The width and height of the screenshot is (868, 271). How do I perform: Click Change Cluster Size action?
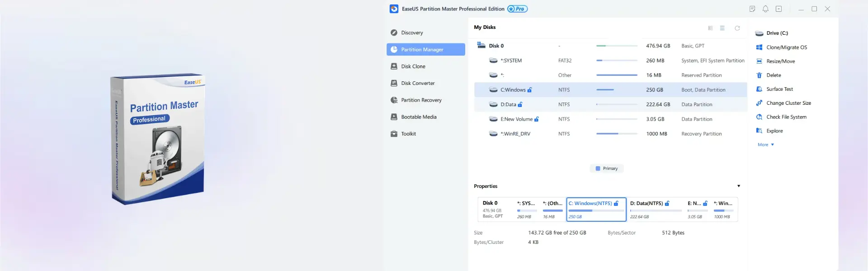788,103
